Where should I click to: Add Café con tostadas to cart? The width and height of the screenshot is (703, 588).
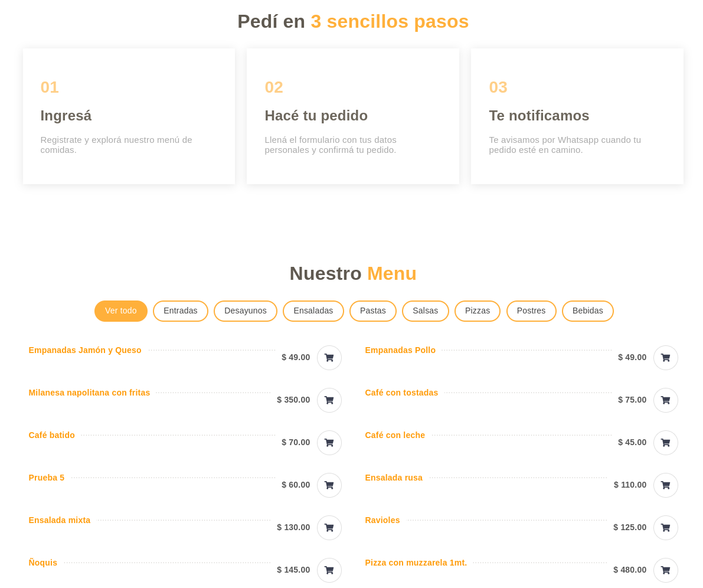click(x=665, y=400)
